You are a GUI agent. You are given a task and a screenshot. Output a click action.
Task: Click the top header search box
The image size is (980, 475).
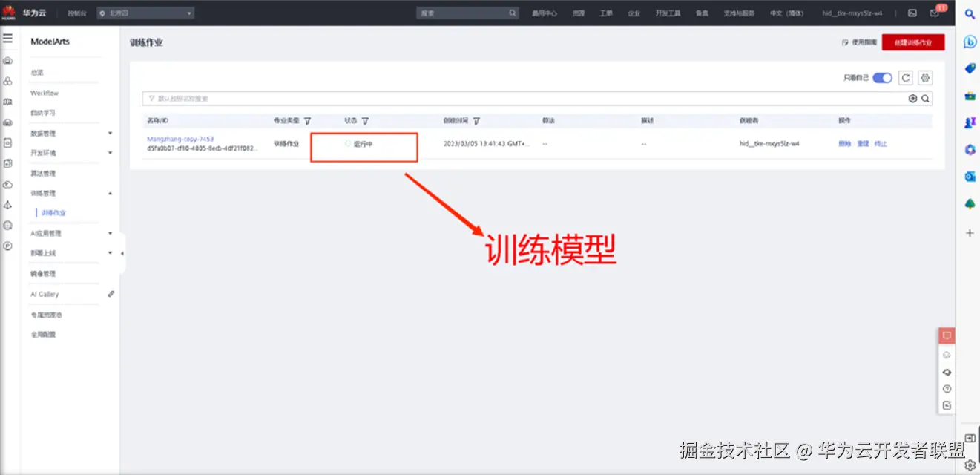[x=467, y=13]
